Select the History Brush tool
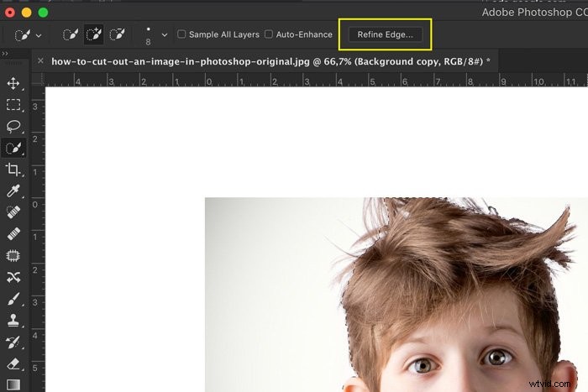The image size is (588, 392). (13, 342)
